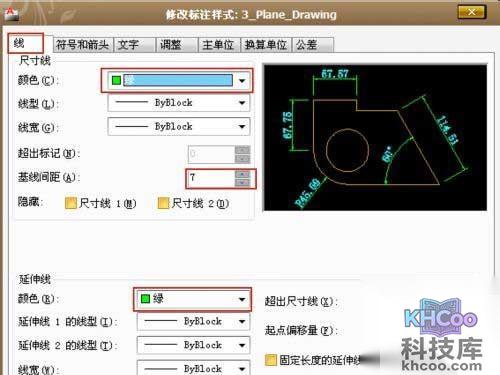500x375 pixels.
Task: Open the 换算单位 tab
Action: [x=266, y=44]
